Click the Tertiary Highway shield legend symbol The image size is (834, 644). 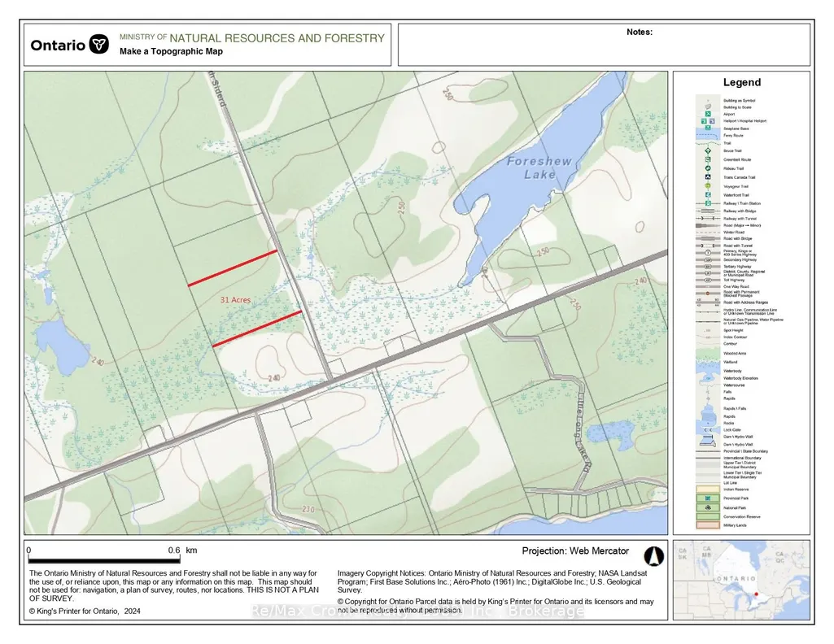click(708, 266)
